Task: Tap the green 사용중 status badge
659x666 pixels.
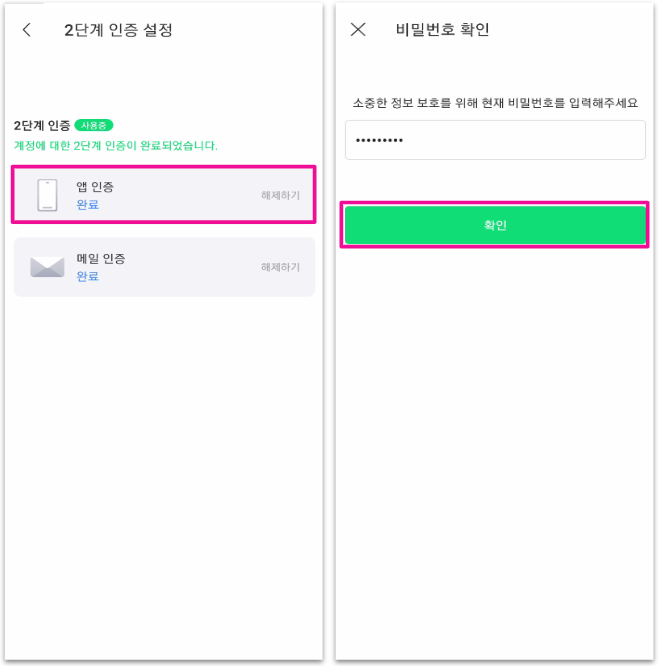Action: [94, 125]
